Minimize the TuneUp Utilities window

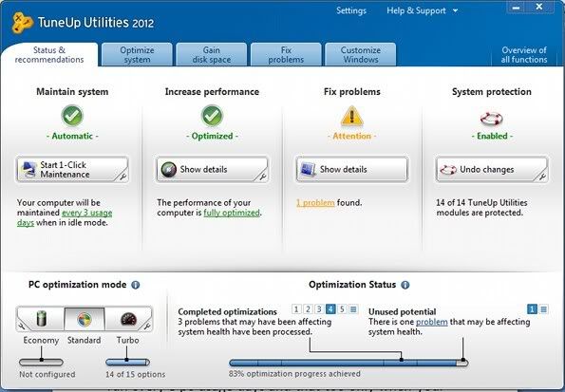(516, 8)
